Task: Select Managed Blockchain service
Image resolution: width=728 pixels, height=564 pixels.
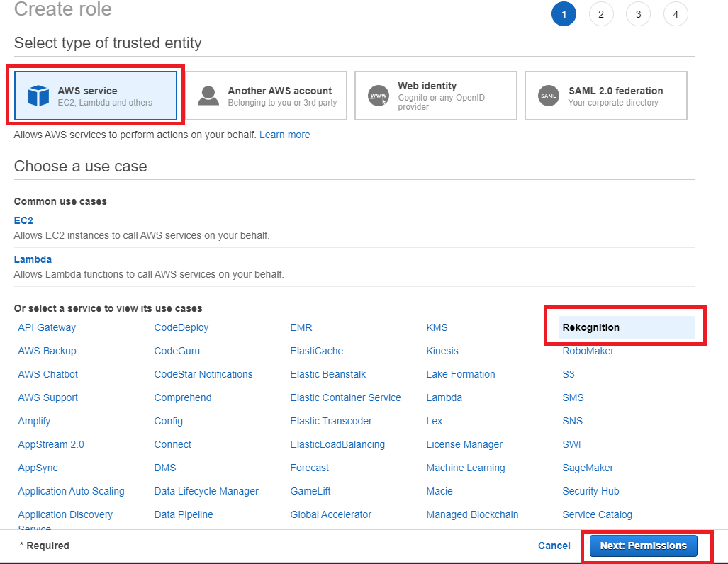Action: click(x=472, y=514)
